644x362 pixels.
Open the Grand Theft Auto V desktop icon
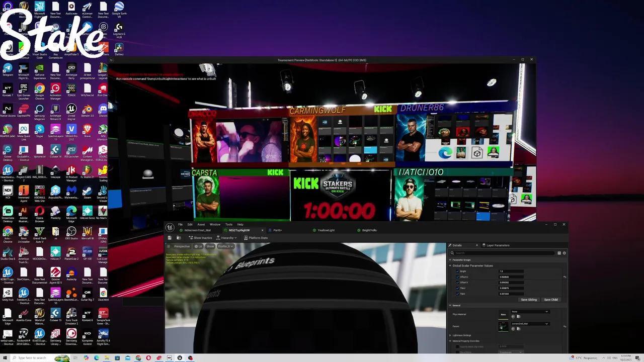pyautogui.click(x=40, y=234)
